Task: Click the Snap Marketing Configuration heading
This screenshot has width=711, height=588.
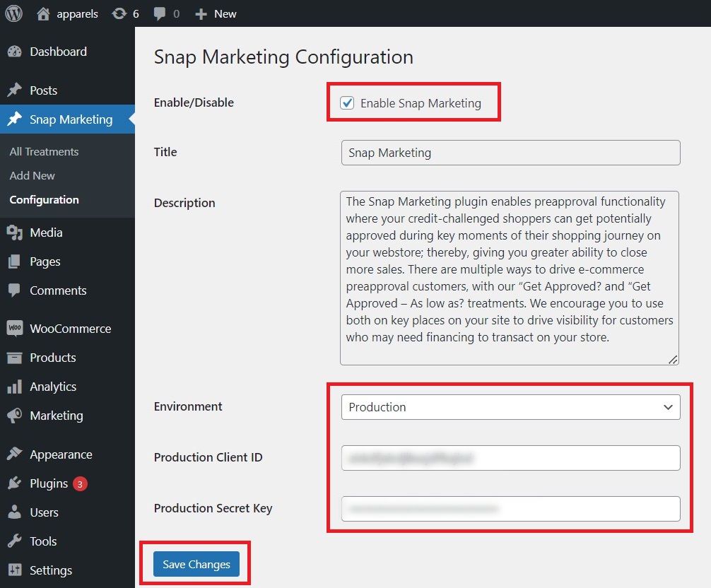Action: pyautogui.click(x=283, y=57)
